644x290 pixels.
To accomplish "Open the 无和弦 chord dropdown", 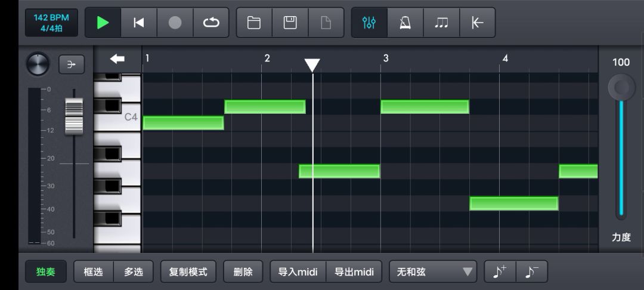I will point(433,272).
